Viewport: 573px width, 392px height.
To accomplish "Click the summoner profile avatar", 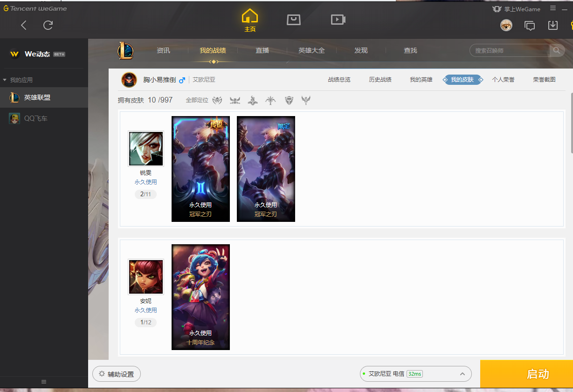I will tap(129, 80).
